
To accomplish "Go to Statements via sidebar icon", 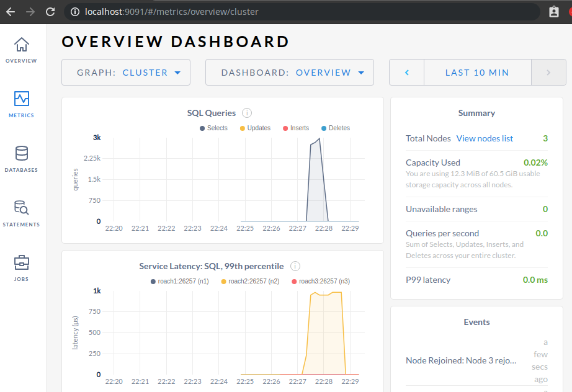I will tap(22, 208).
